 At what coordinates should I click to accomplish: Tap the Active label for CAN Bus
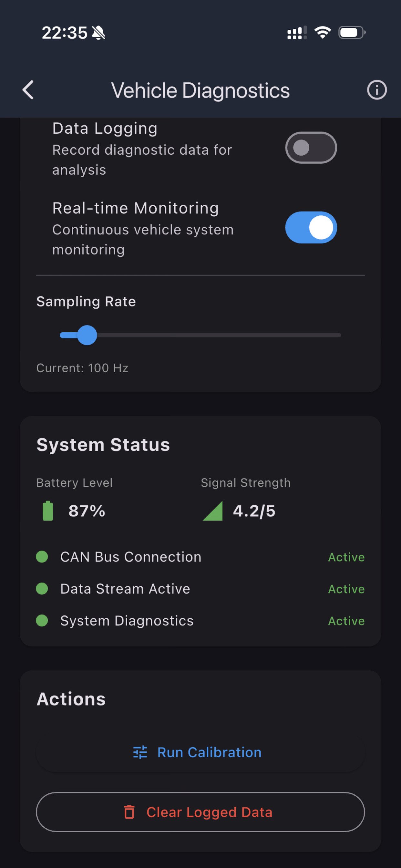tap(346, 557)
